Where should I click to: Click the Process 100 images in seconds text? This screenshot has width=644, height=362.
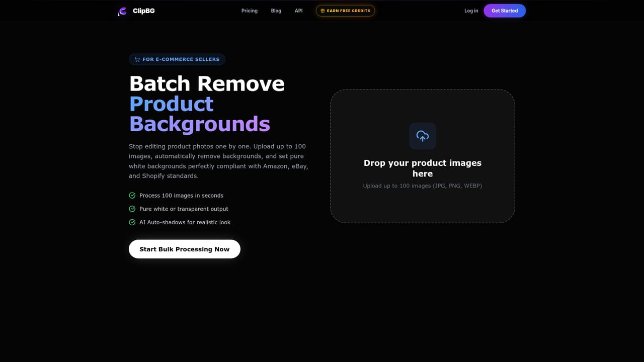181,196
